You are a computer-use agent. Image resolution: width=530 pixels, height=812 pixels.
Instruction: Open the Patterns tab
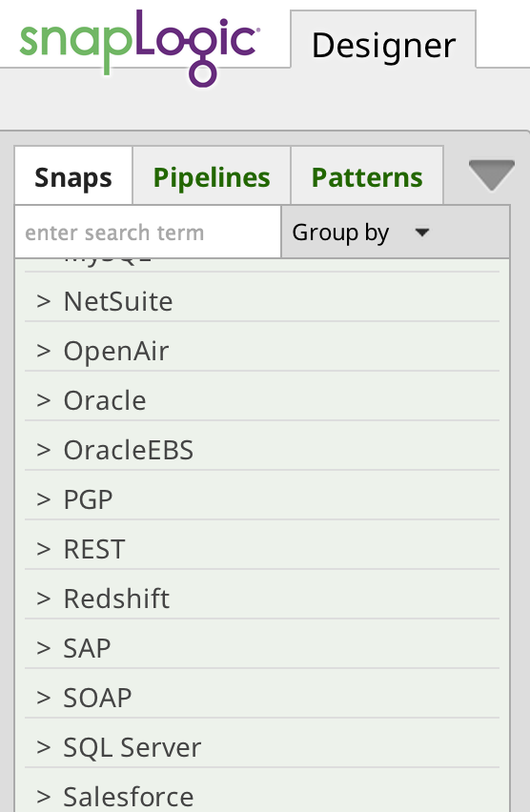pos(367,177)
